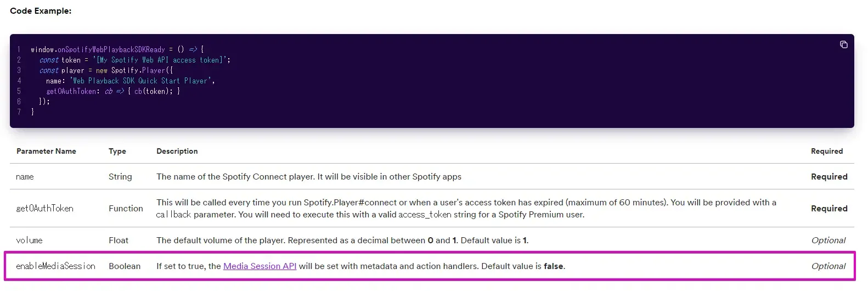Click the Required column header
Screen dimensions: 868x291
(x=827, y=151)
